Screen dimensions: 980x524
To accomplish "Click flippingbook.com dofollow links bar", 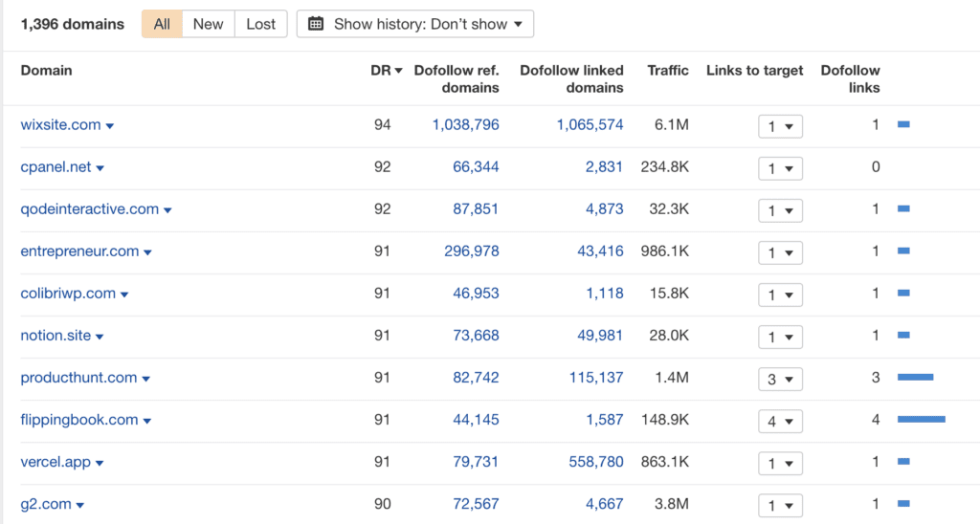I will (922, 420).
